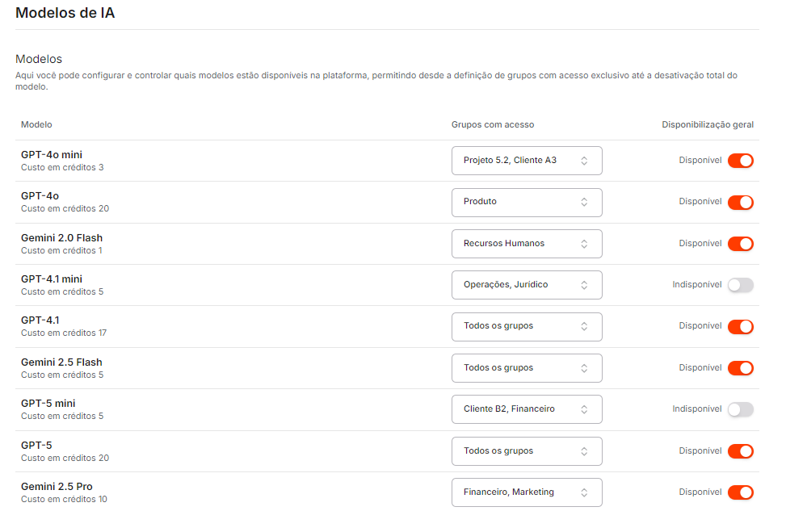Turn off GPT-4o mini availability toggle

click(741, 161)
